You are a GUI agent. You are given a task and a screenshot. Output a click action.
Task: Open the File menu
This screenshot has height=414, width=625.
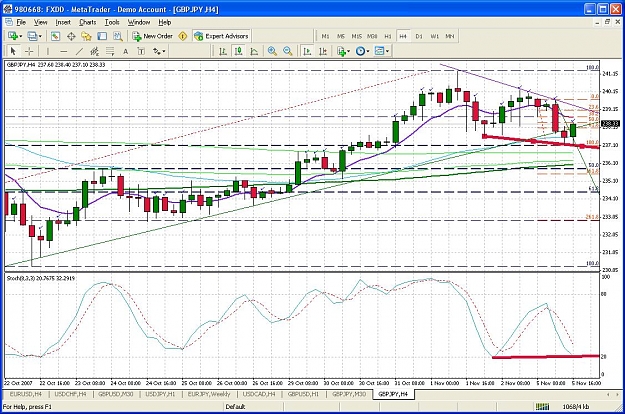(21, 22)
